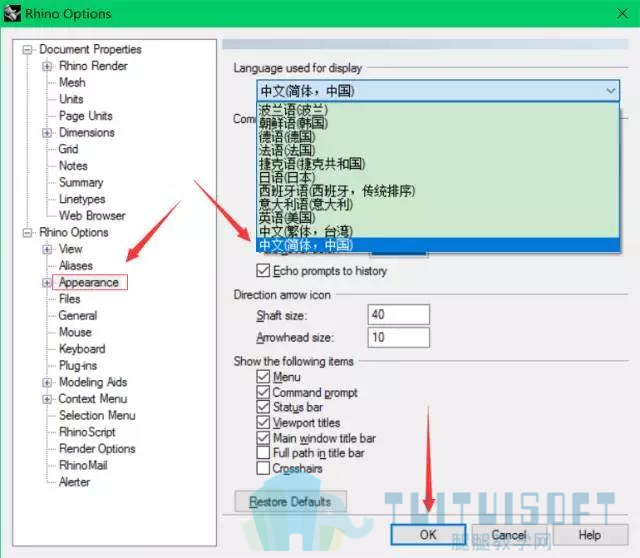Open Render Options page
Image resolution: width=640 pixels, height=558 pixels.
tap(97, 449)
